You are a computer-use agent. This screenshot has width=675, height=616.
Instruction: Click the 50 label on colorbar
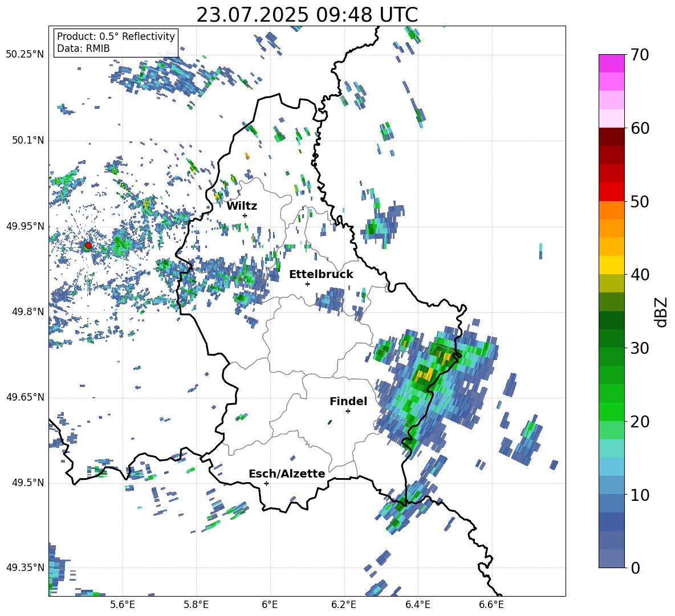point(640,202)
